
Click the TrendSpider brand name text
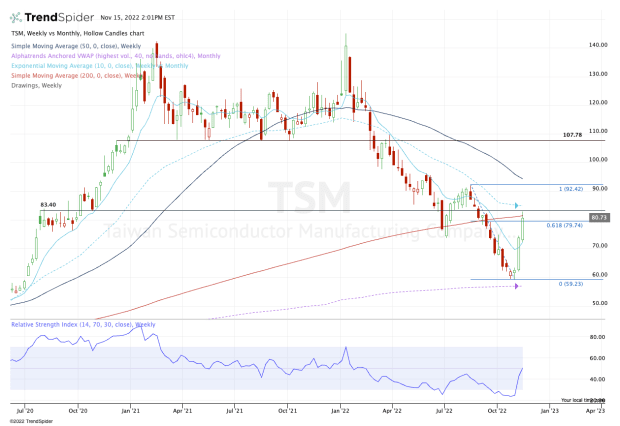(59, 17)
